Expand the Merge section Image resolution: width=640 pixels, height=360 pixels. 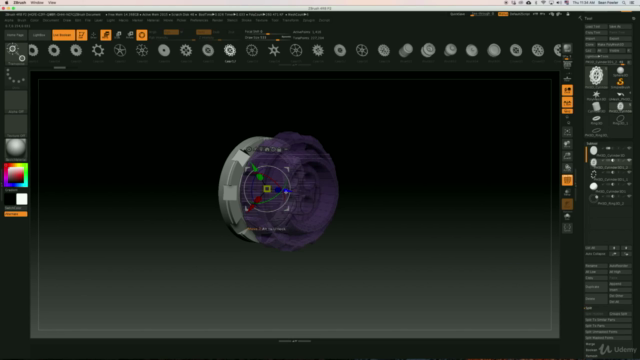(x=591, y=344)
